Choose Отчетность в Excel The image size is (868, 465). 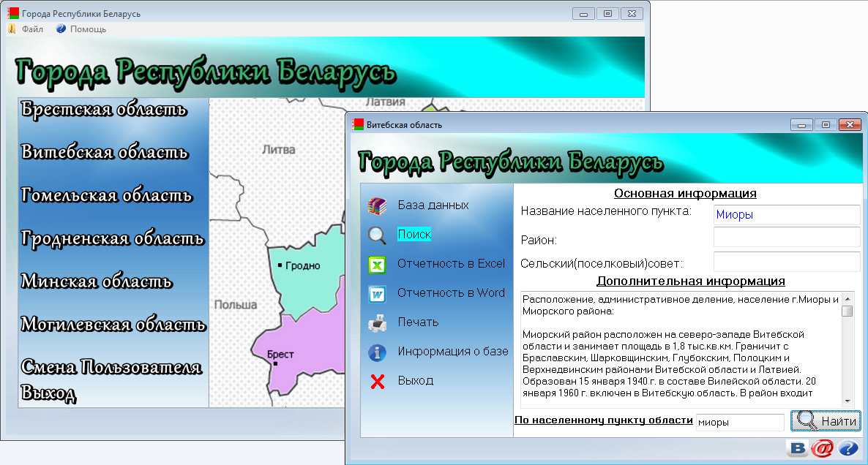pos(451,264)
